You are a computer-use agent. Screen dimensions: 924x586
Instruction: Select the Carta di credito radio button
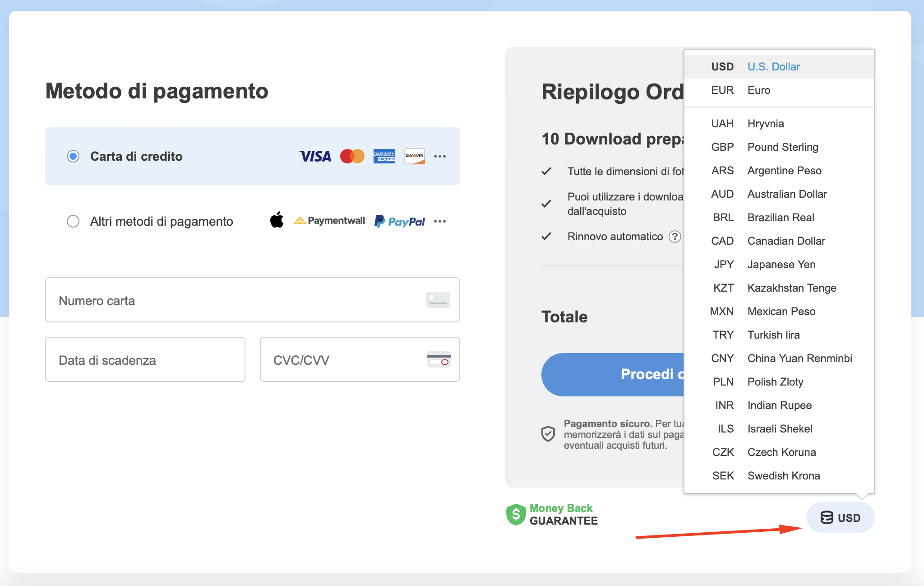pyautogui.click(x=73, y=156)
